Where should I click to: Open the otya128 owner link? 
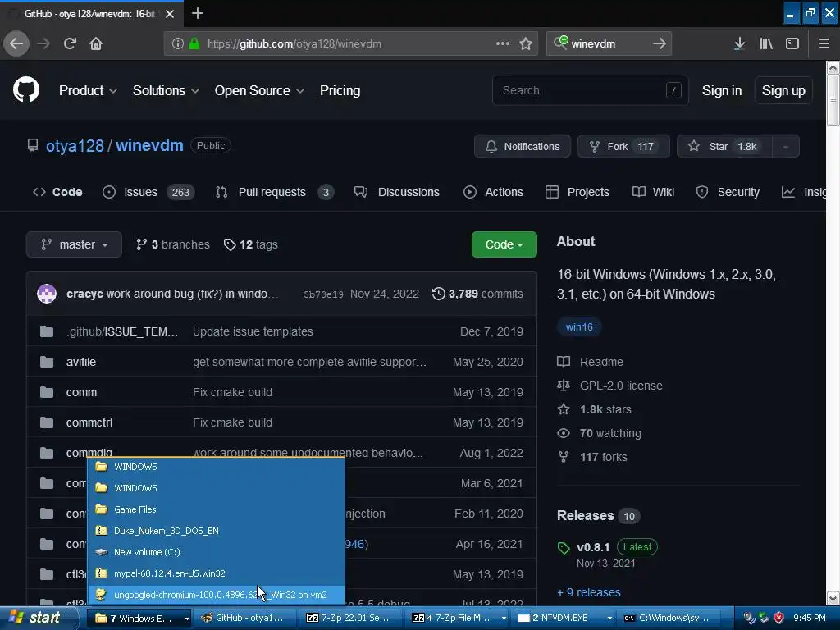75,146
